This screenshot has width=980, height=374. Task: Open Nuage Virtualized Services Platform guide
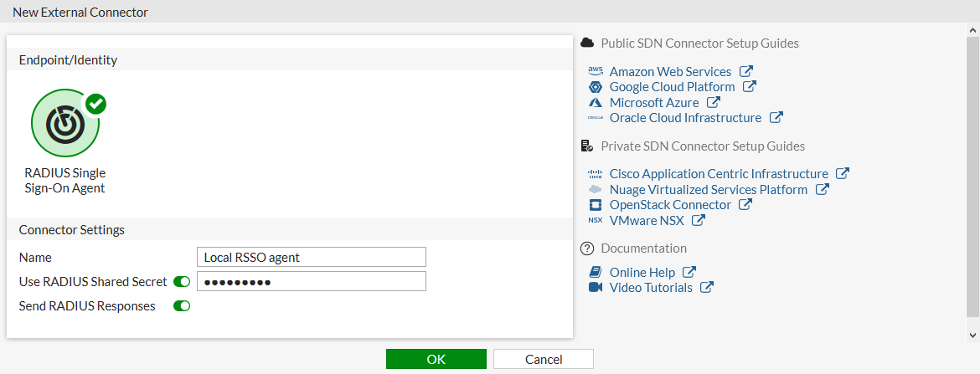(708, 190)
